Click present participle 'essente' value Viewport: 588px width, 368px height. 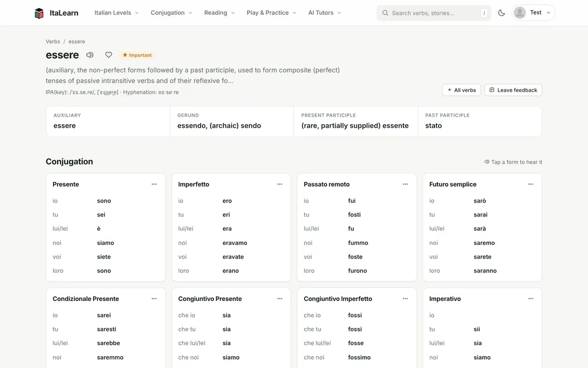[355, 126]
